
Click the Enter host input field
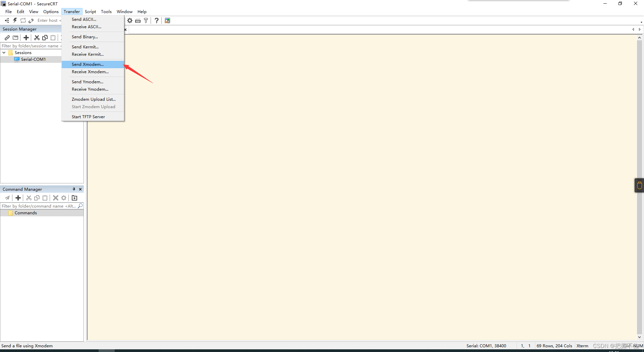[49, 20]
